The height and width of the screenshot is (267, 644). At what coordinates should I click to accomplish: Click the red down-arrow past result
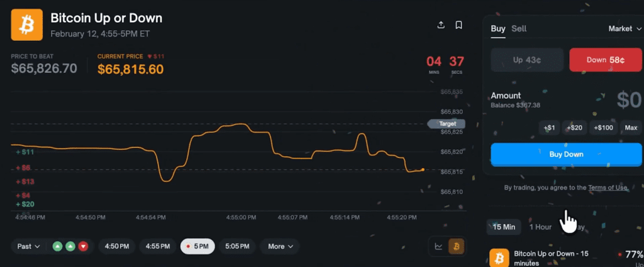(x=83, y=246)
